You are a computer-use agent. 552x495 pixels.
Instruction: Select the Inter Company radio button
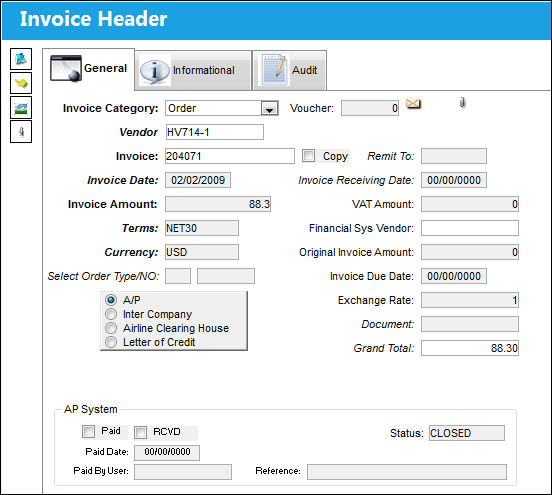tap(111, 314)
